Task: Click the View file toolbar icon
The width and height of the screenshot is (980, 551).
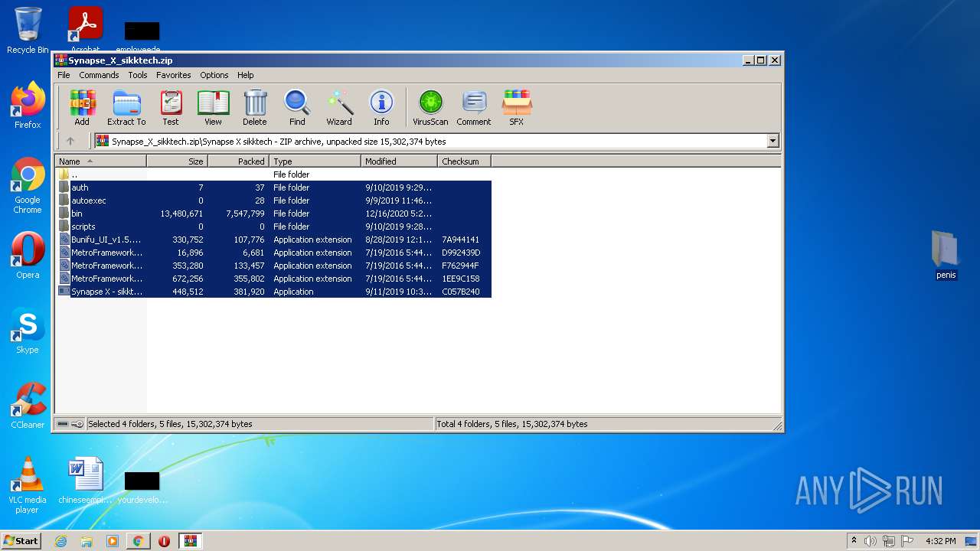Action: (x=213, y=108)
